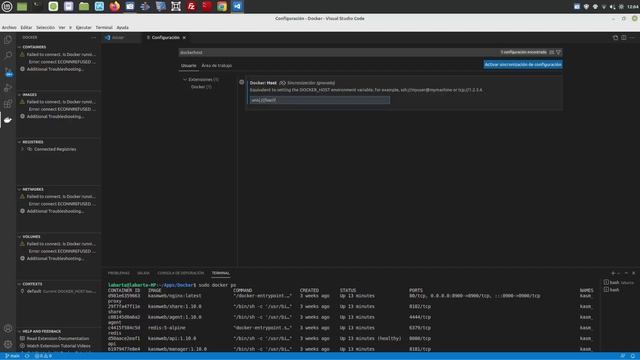
Task: Switch to the Salida panel tab
Action: click(143, 273)
